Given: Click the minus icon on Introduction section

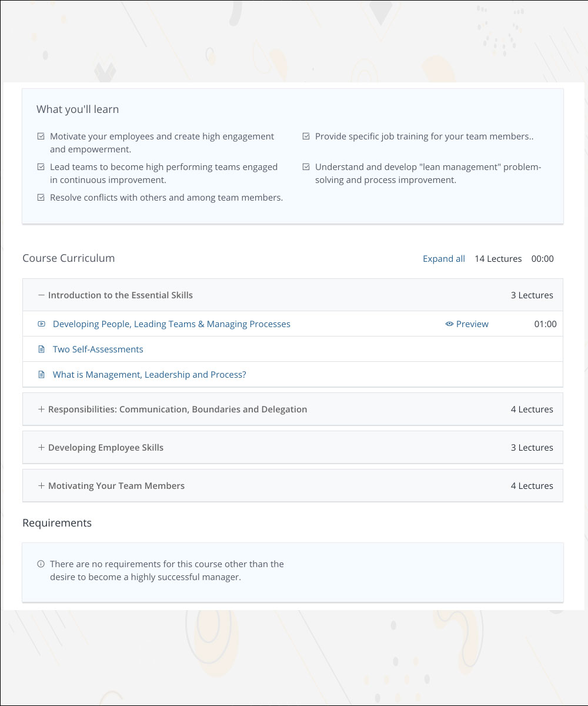Looking at the screenshot, I should point(41,295).
